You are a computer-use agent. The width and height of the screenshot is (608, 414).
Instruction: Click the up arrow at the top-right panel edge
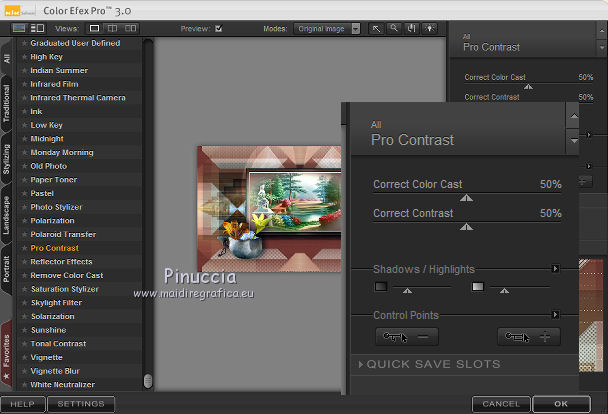pyautogui.click(x=602, y=30)
